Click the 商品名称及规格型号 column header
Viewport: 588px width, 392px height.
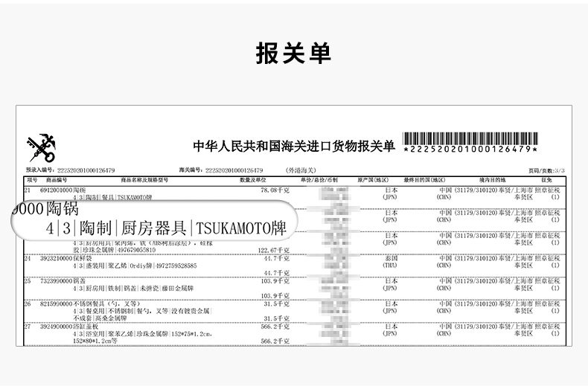point(144,180)
